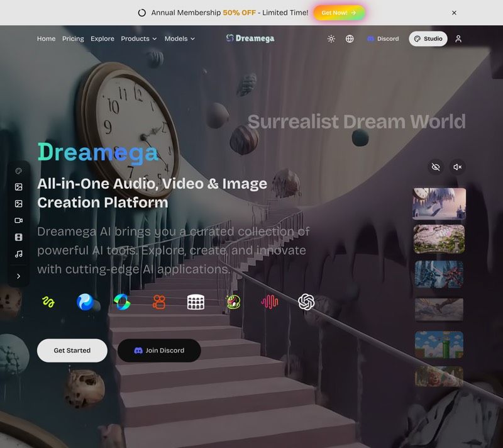
Task: Open the Explore menu item
Action: (102, 38)
